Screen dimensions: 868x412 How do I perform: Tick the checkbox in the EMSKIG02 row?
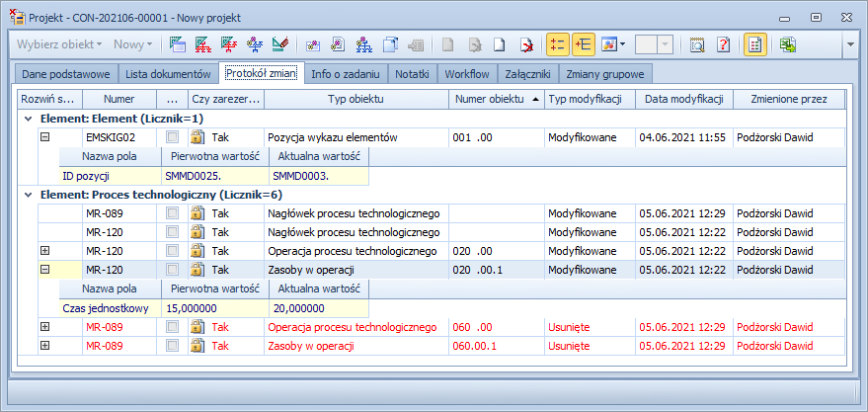click(x=173, y=137)
